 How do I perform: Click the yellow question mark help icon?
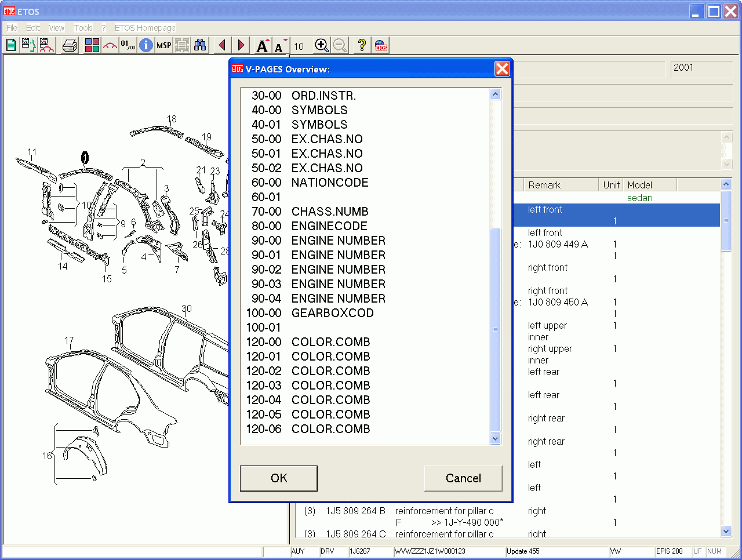coord(362,45)
